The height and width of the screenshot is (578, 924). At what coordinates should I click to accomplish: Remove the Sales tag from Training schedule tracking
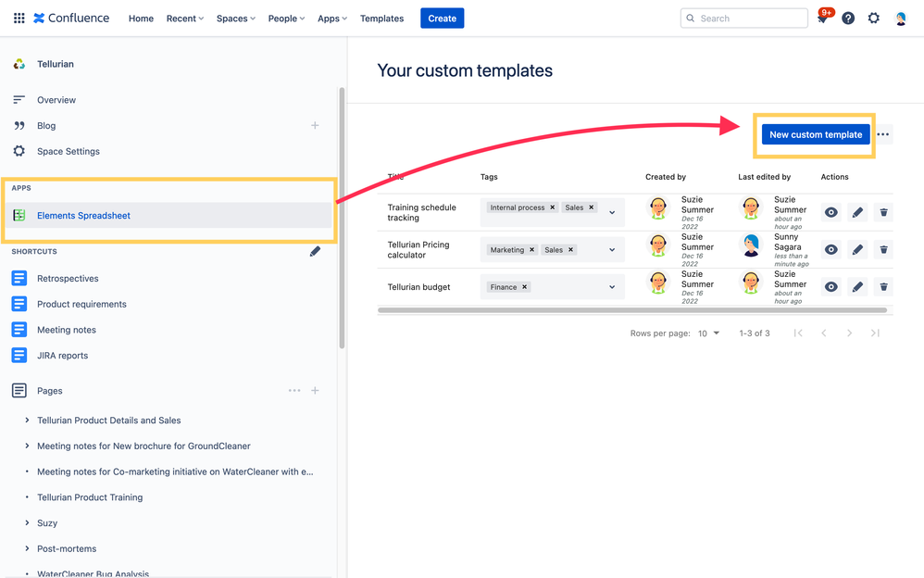point(591,207)
